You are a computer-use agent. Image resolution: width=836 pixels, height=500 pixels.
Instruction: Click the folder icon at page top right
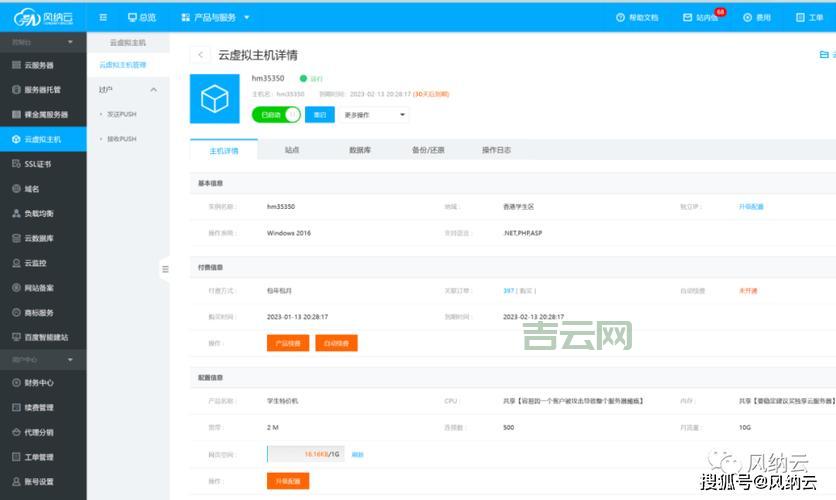coord(824,54)
